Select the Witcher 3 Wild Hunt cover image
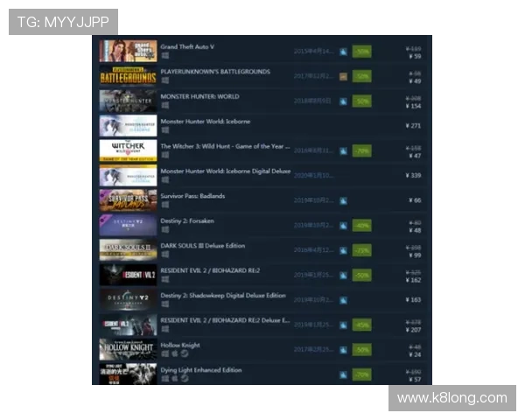The image size is (525, 420). click(128, 150)
